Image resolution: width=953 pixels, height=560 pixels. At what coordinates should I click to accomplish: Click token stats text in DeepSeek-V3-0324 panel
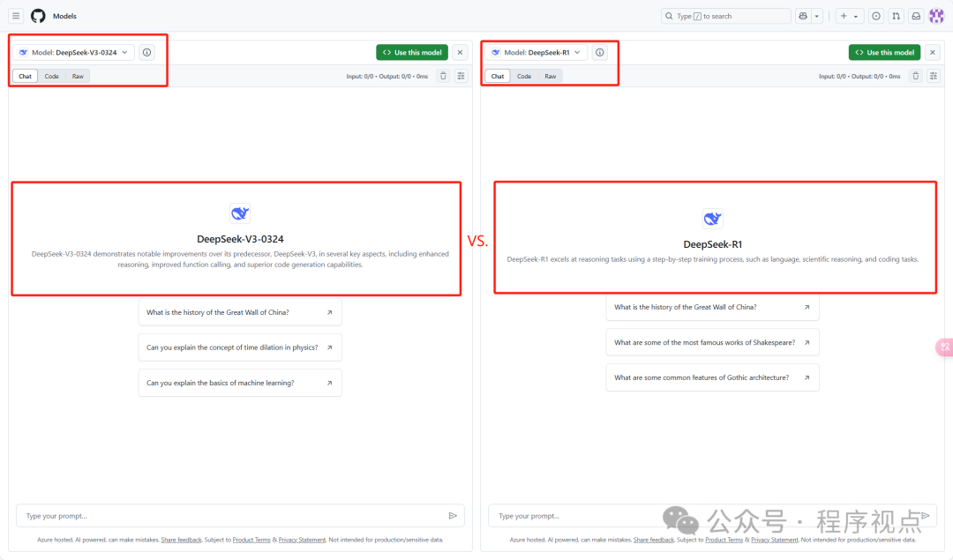(x=387, y=77)
